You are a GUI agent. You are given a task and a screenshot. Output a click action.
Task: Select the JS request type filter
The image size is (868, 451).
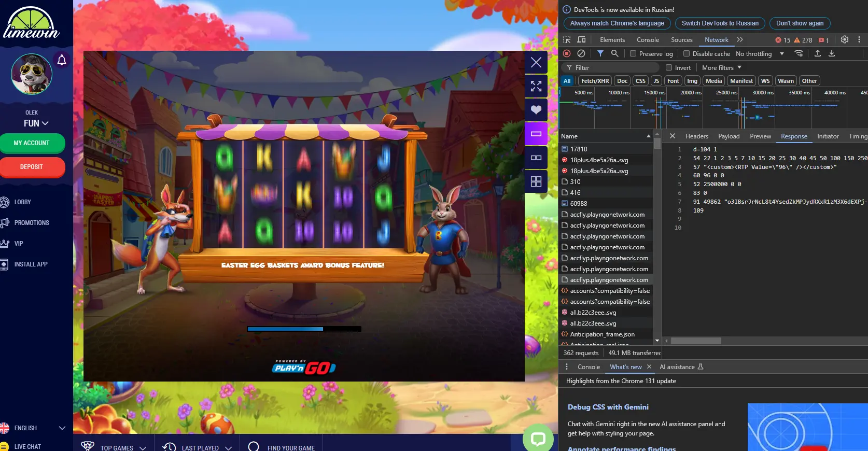pyautogui.click(x=656, y=81)
